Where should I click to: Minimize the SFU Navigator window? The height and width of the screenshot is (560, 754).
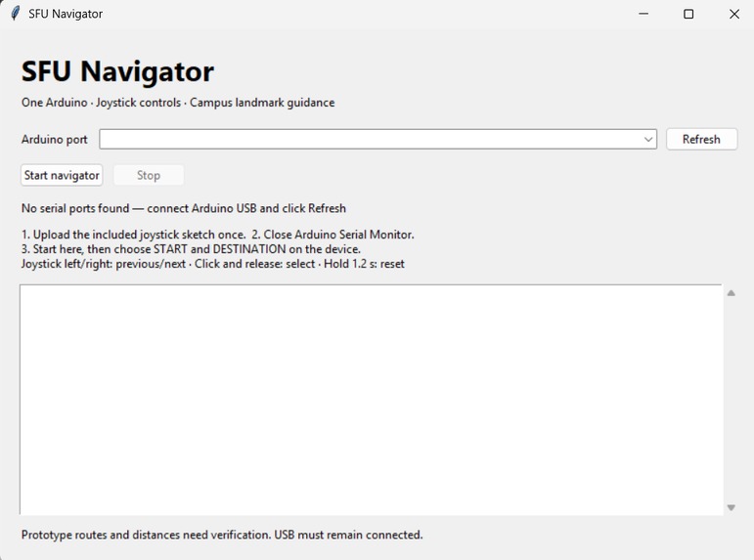(643, 14)
